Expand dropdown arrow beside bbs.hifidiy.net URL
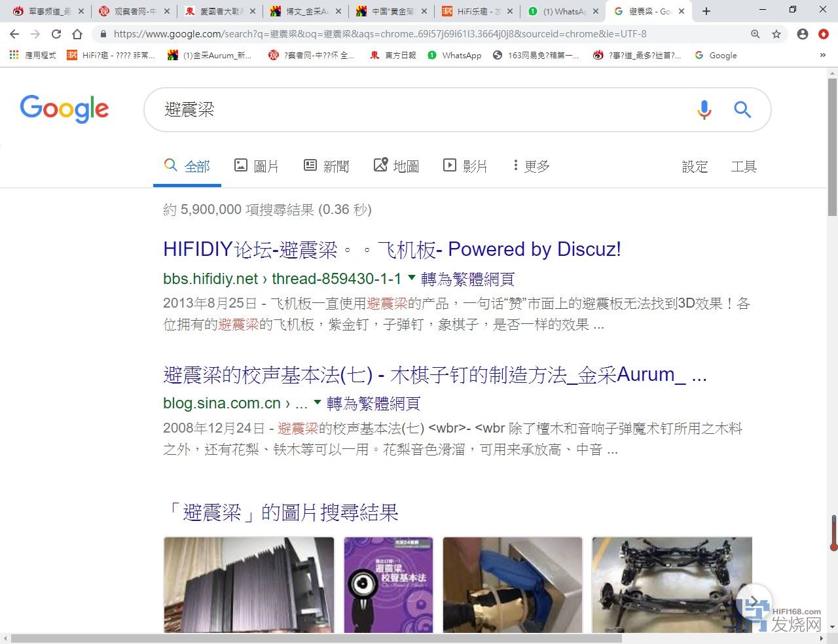838x644 pixels. pos(411,277)
